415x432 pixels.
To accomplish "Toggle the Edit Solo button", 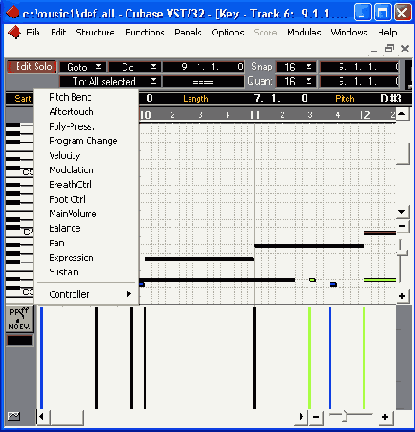I will coord(32,67).
